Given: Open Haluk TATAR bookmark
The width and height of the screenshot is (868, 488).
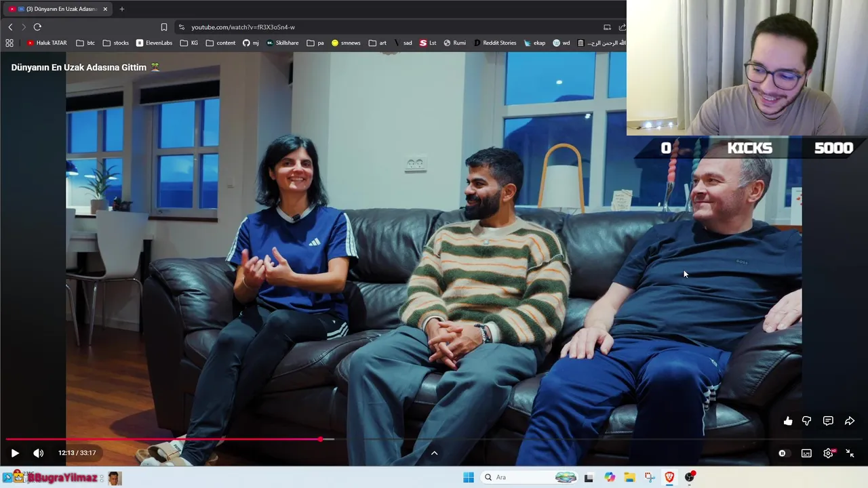Looking at the screenshot, I should click(x=47, y=43).
